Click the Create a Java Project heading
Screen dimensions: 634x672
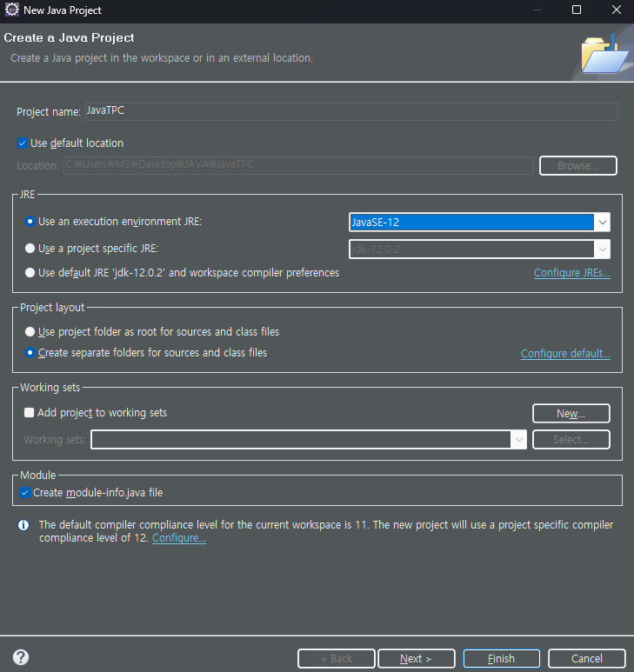(69, 37)
